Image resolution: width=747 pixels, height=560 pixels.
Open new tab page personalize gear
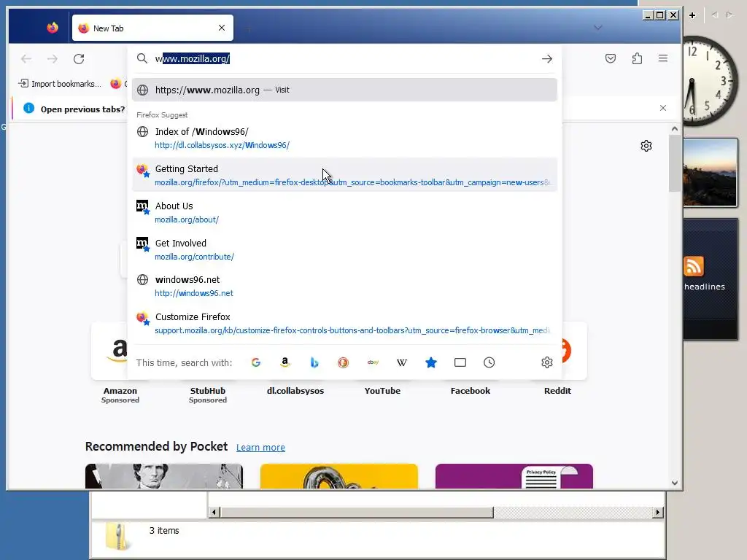click(646, 146)
